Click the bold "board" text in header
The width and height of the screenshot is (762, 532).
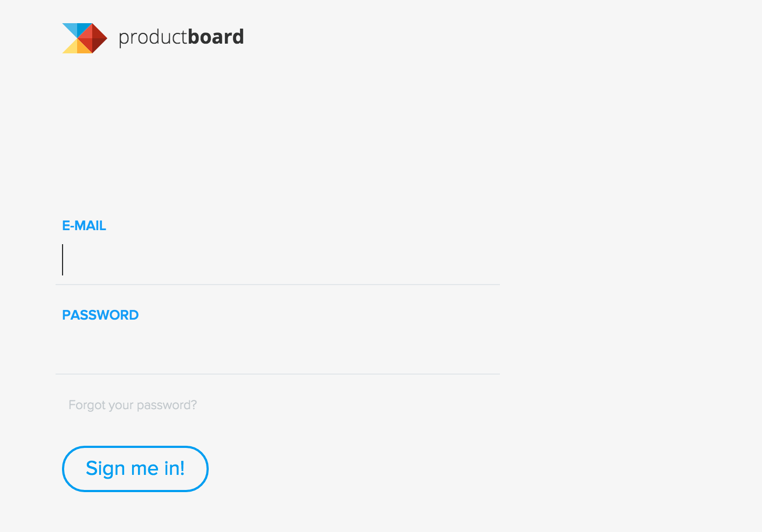[x=216, y=37]
